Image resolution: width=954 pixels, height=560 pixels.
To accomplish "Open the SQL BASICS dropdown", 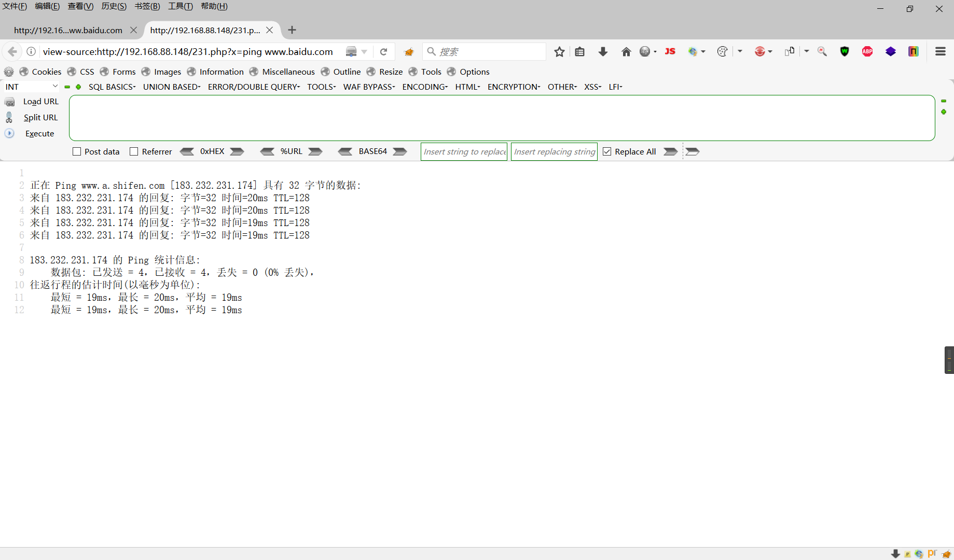I will tap(111, 87).
